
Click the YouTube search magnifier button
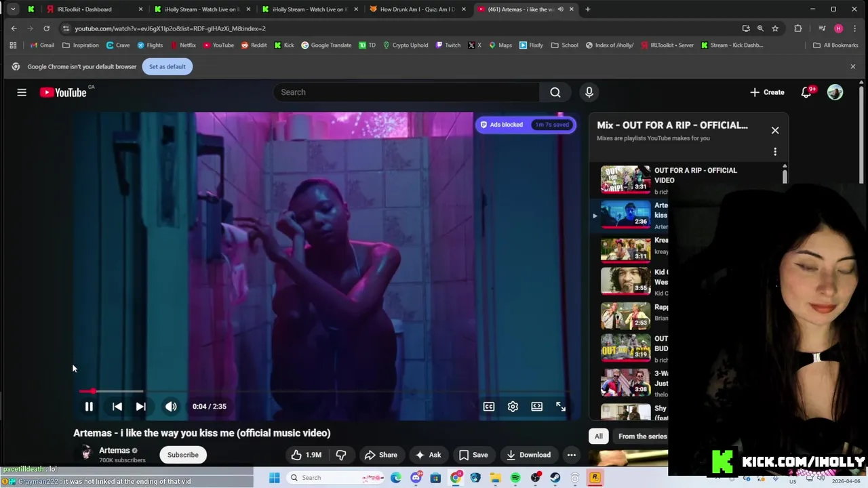[555, 92]
